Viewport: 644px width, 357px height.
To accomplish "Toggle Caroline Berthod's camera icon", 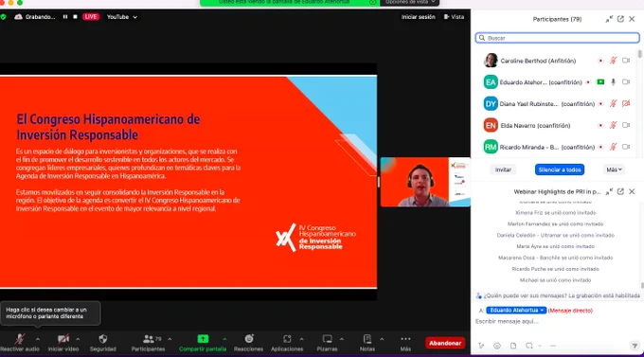I will pos(626,61).
